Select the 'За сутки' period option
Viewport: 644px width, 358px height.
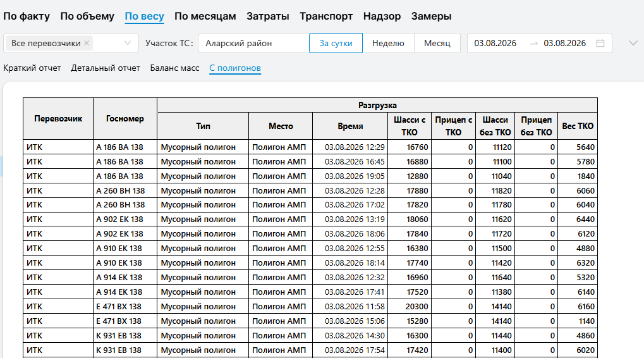pos(336,43)
